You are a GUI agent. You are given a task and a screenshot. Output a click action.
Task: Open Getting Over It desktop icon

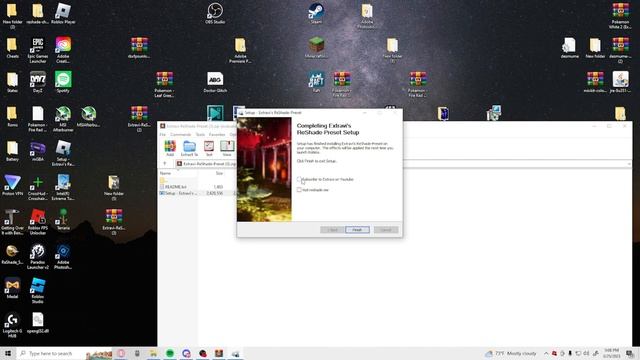tap(12, 221)
